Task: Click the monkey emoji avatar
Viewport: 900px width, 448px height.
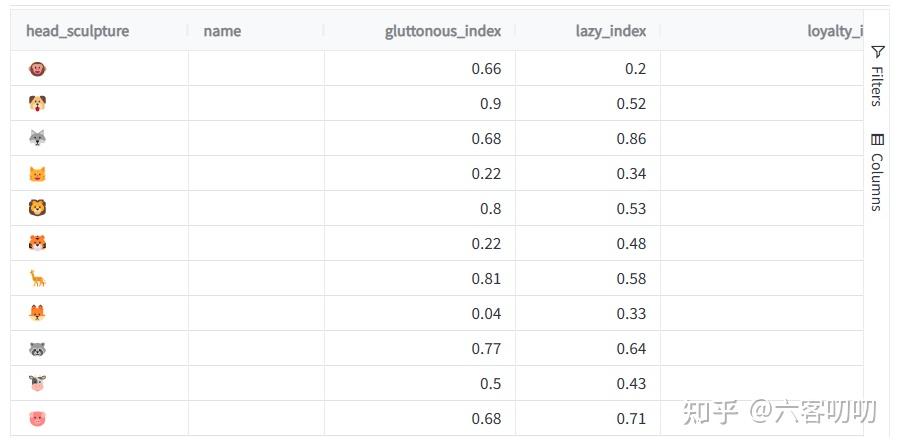Action: pyautogui.click(x=37, y=69)
